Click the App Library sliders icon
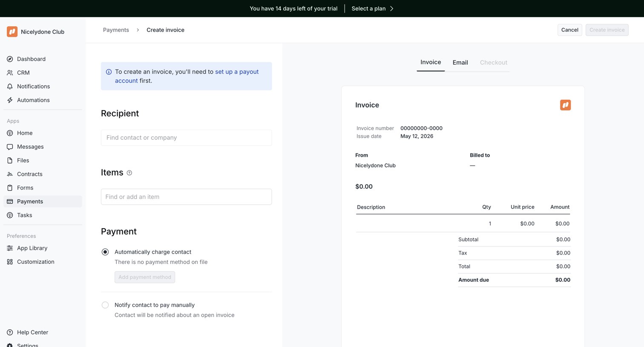644x347 pixels. pyautogui.click(x=10, y=248)
